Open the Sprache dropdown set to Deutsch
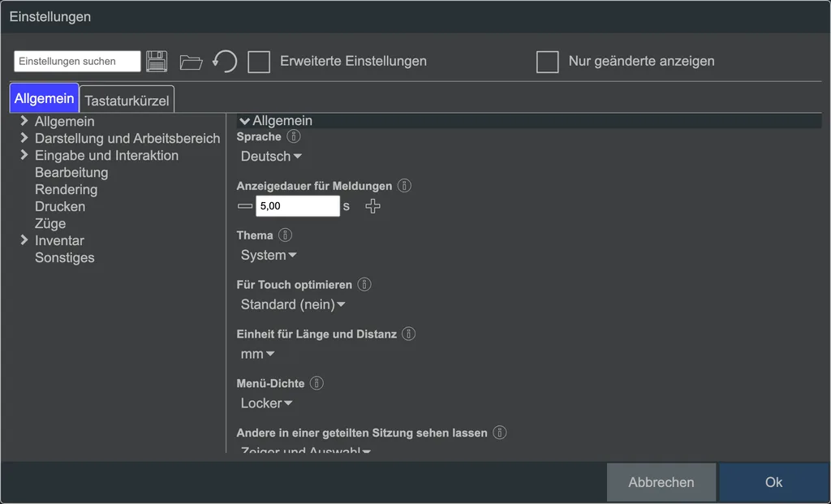This screenshot has height=504, width=831. pos(271,157)
